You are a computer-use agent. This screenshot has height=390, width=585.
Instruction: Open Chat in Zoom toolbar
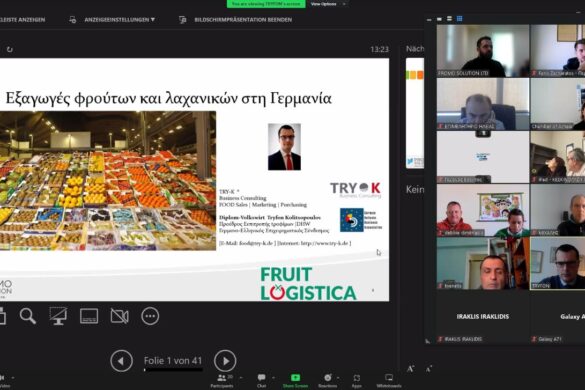[262, 381]
